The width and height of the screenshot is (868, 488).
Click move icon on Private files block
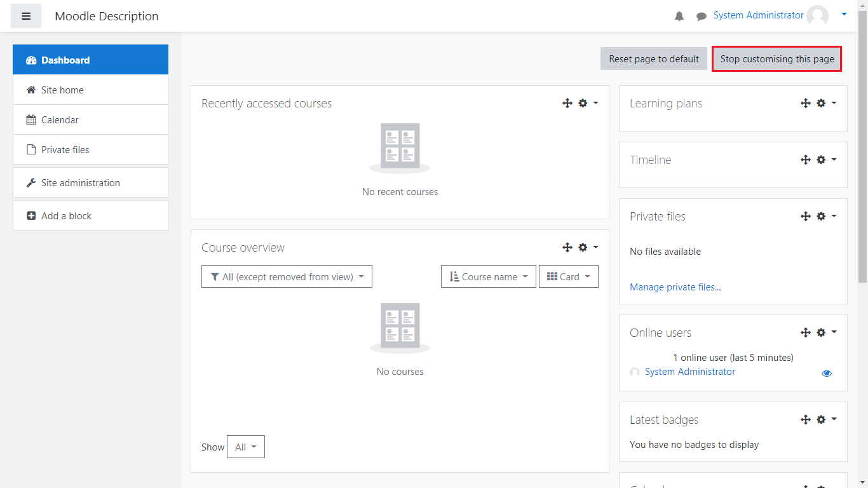pyautogui.click(x=806, y=216)
